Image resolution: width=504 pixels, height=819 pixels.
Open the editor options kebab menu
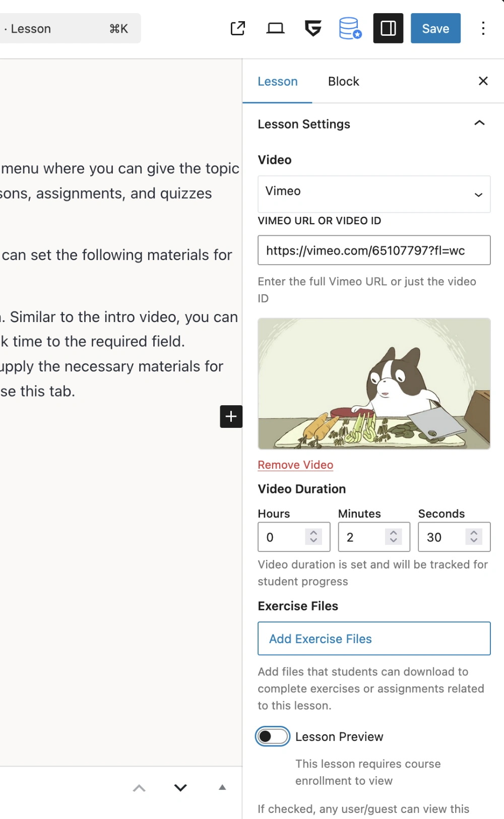click(x=483, y=28)
